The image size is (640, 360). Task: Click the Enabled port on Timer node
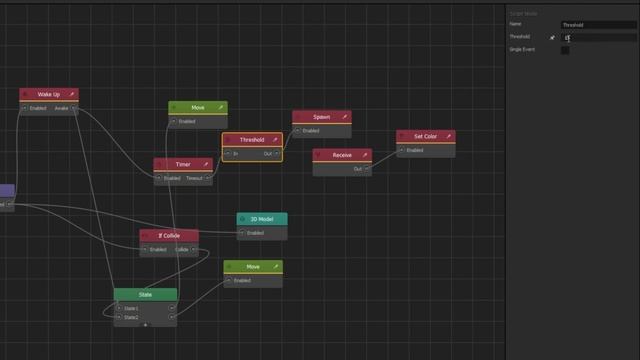tap(158, 178)
